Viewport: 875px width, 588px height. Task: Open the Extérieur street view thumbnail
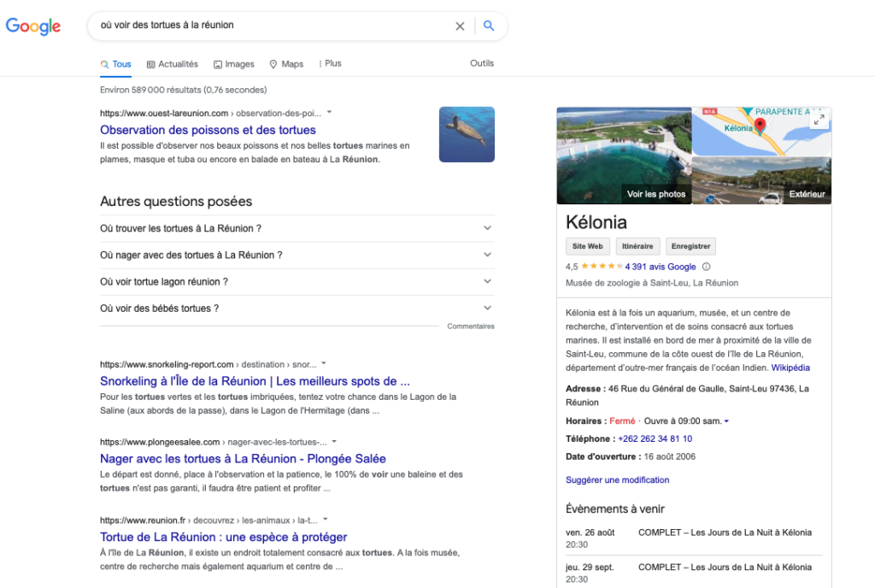point(761,180)
